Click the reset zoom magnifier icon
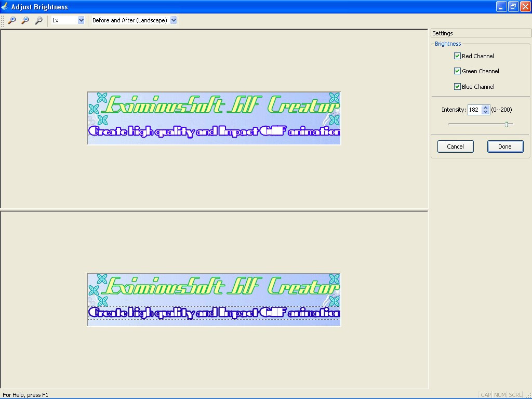 click(x=38, y=20)
